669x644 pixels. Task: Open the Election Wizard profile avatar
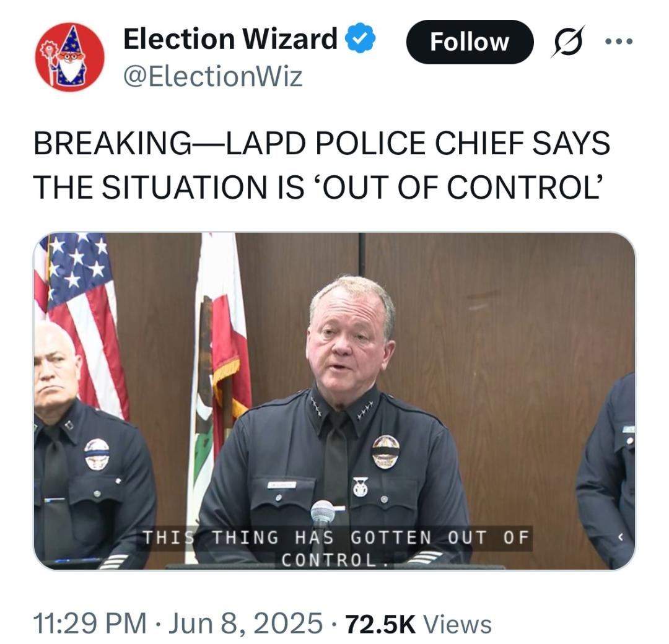(69, 57)
